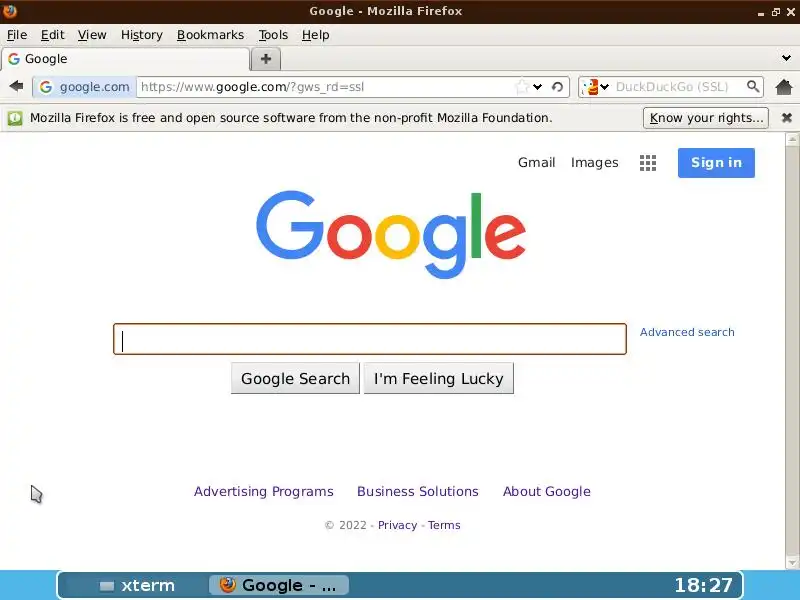Bookmark this page with the star icon
Image resolution: width=800 pixels, height=600 pixels.
522,87
